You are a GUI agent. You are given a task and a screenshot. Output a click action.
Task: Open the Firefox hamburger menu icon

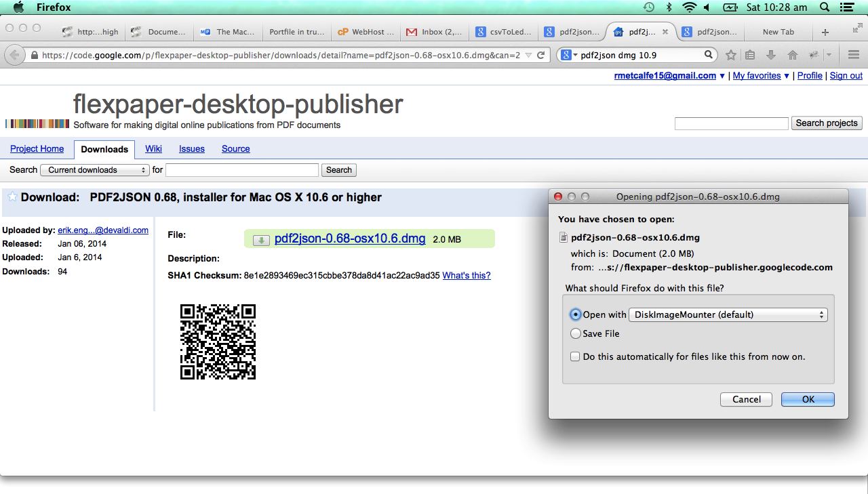click(853, 55)
